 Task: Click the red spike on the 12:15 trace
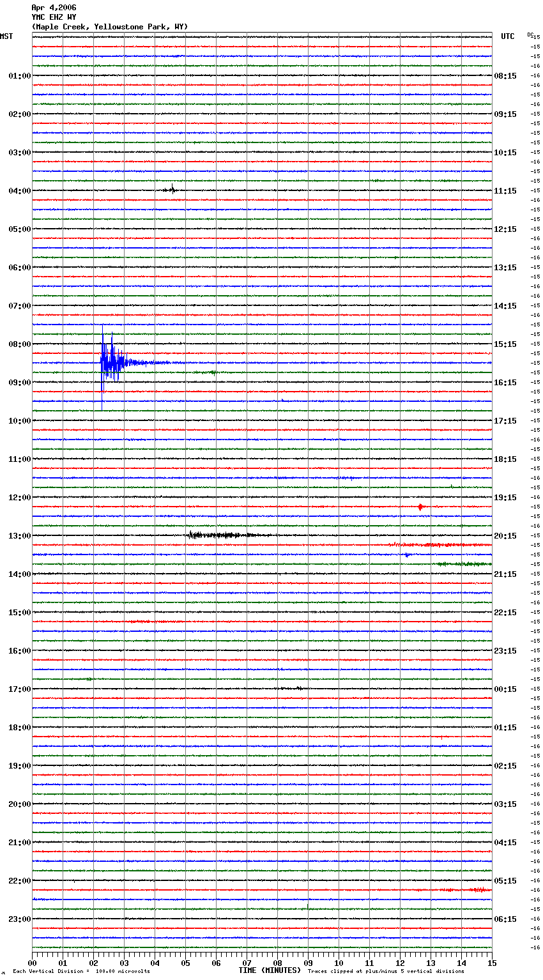tap(420, 507)
